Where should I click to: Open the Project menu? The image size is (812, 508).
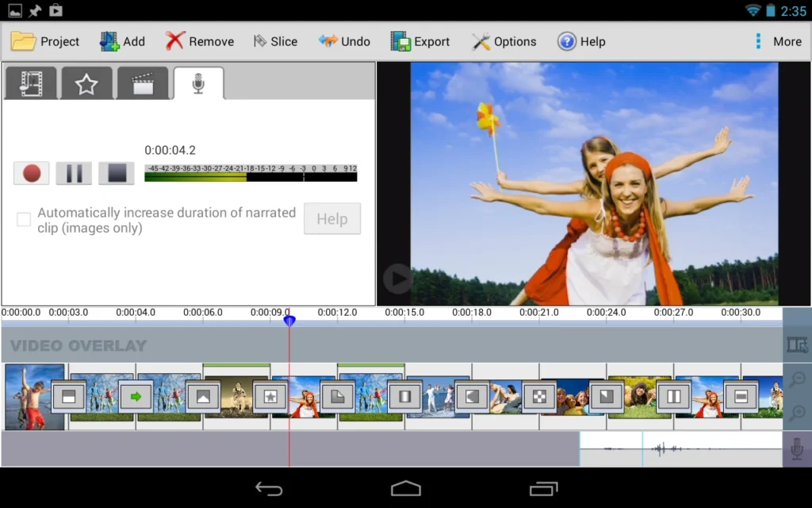click(x=45, y=41)
